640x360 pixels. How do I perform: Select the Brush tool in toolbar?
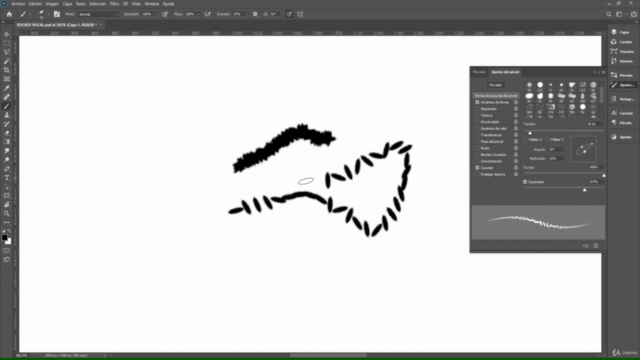point(7,106)
